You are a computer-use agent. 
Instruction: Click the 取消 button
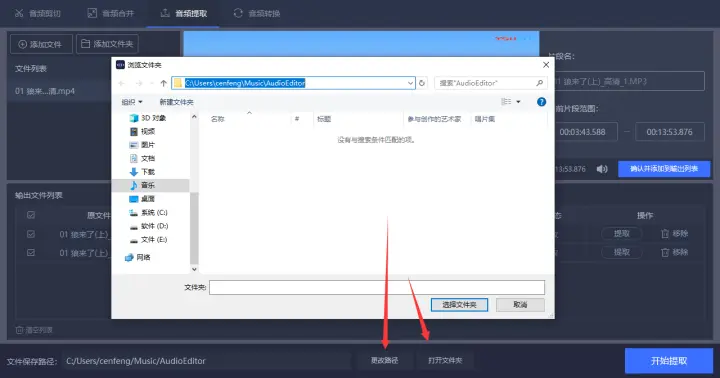[520, 305]
